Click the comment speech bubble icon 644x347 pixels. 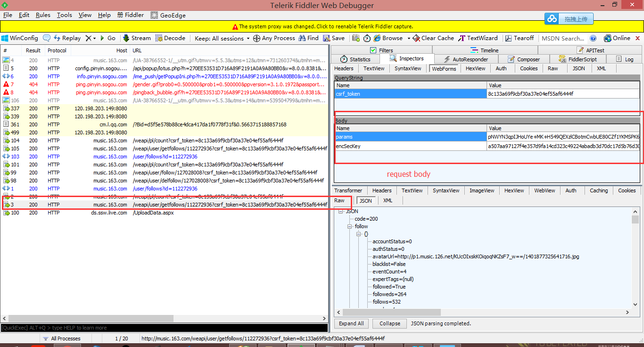click(47, 38)
